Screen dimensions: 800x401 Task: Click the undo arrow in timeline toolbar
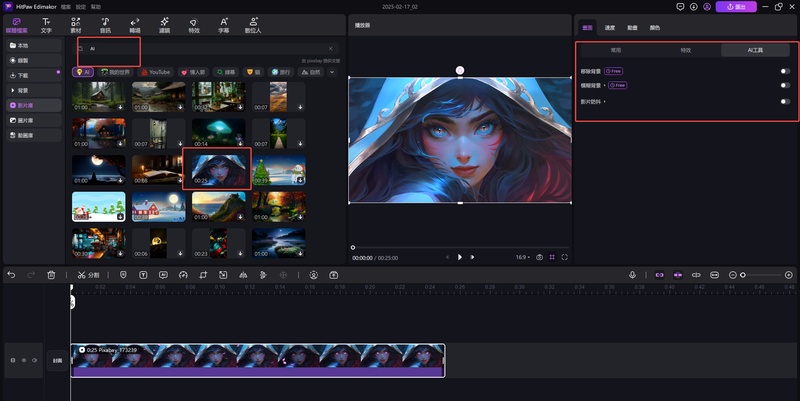[x=11, y=274]
